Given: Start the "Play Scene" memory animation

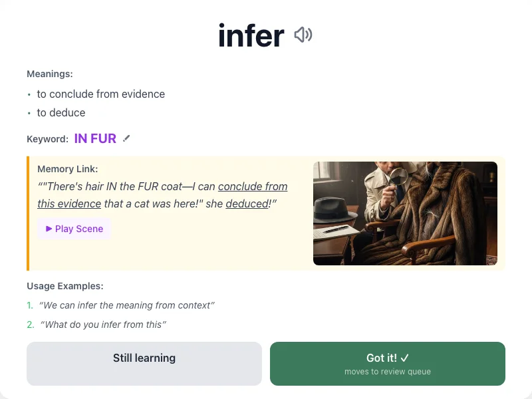Looking at the screenshot, I should pyautogui.click(x=74, y=229).
